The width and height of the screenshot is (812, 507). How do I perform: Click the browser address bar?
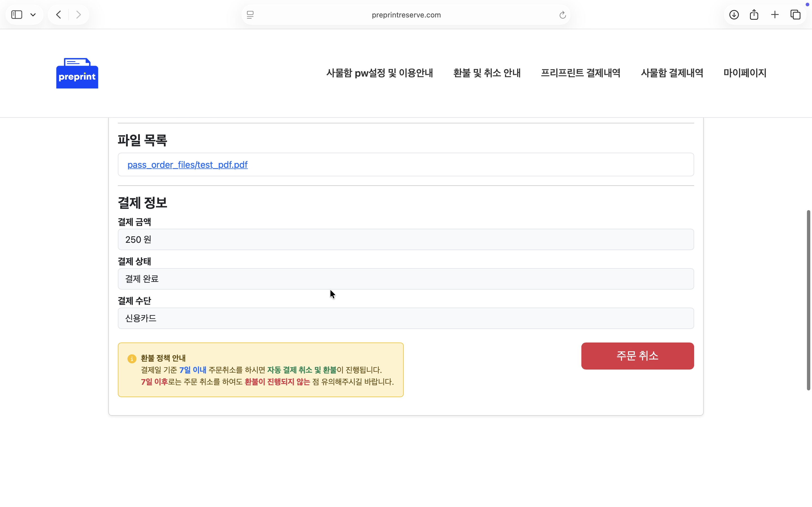[x=406, y=15]
